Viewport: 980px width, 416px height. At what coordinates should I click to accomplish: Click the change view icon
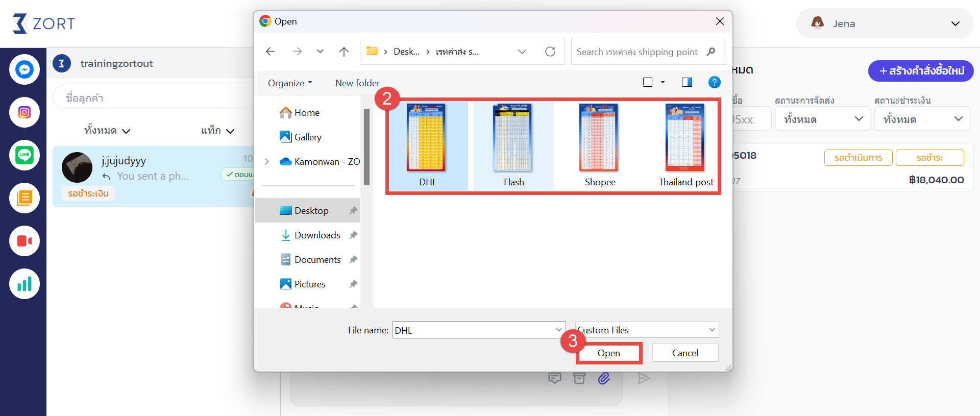[648, 82]
